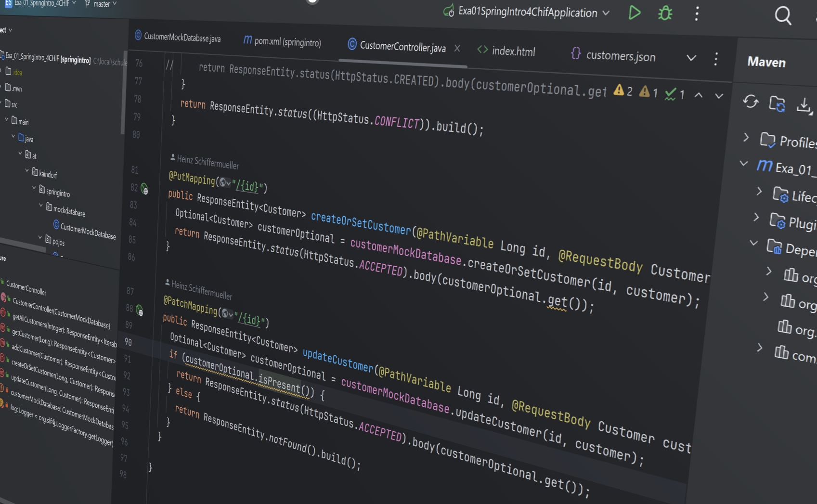
Task: Click author Heinz Schiffermueller above PatchMapping
Action: click(198, 289)
